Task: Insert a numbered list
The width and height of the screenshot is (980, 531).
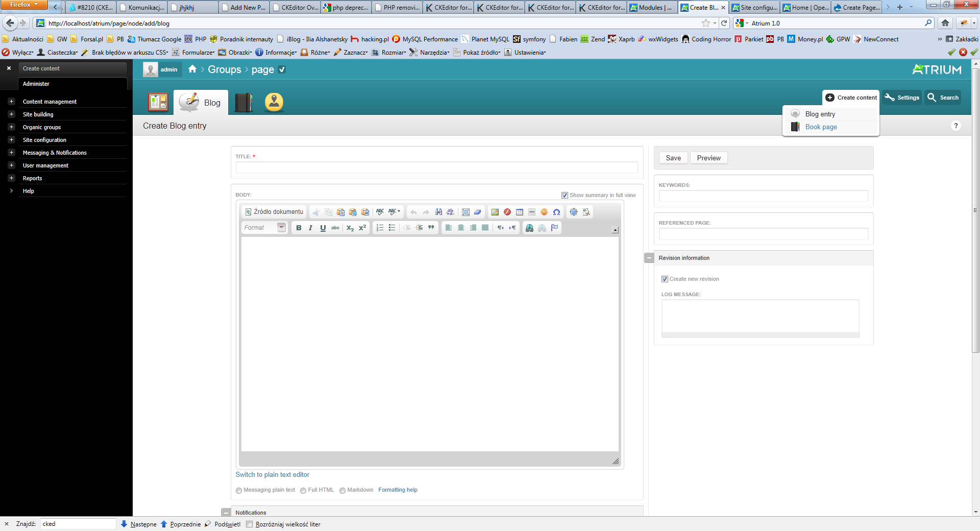Action: [380, 228]
